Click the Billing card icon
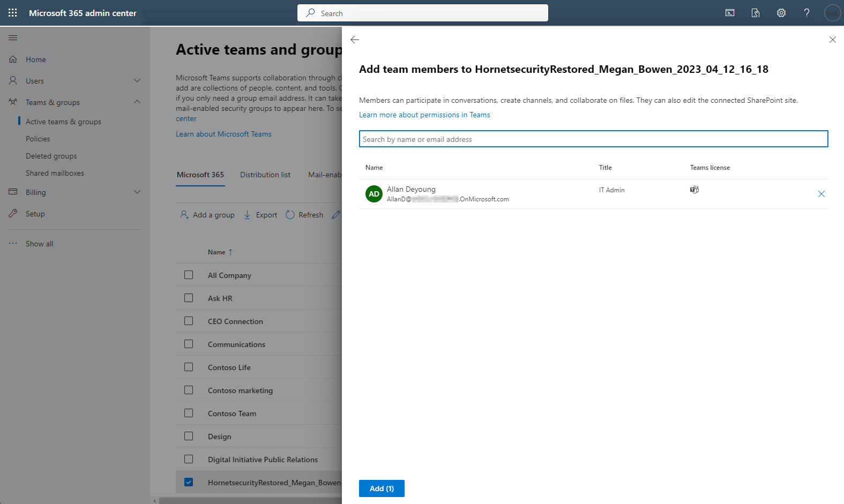844x504 pixels. tap(13, 192)
